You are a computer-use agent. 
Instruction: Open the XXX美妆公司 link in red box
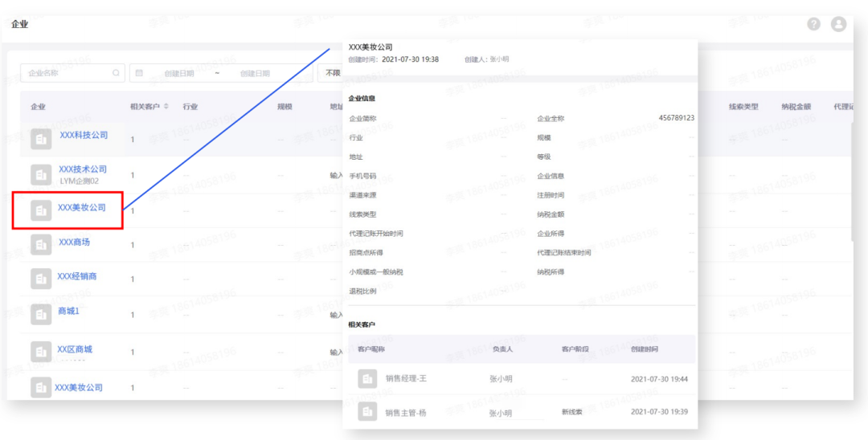pos(81,208)
